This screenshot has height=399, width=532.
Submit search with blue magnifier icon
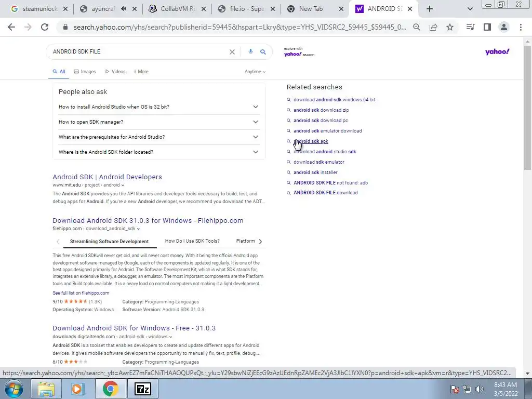pos(263,52)
